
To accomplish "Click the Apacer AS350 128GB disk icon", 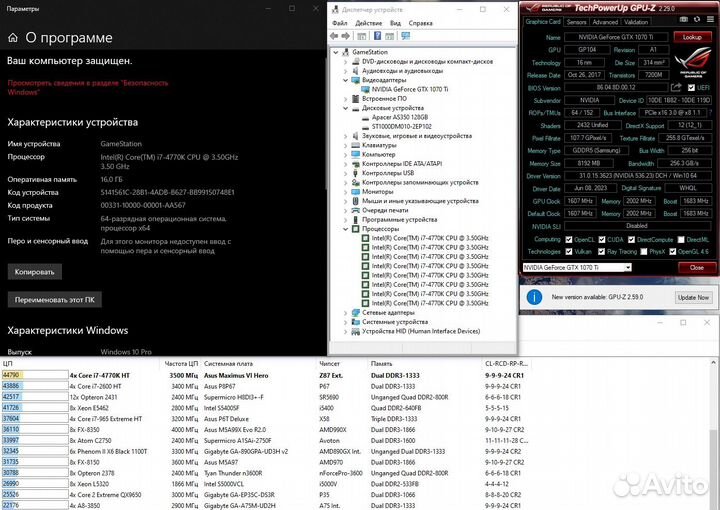I will 366,118.
